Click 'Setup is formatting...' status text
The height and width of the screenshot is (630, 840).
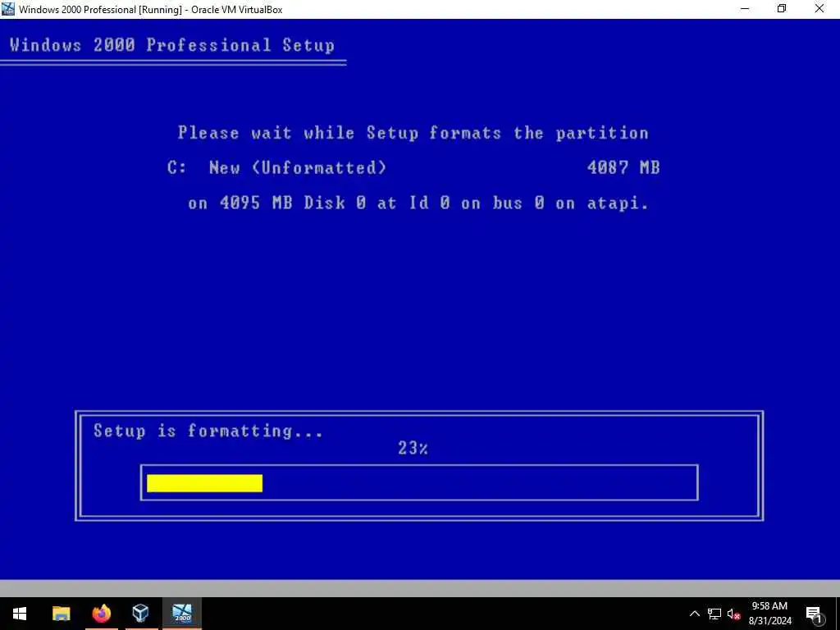coord(208,431)
